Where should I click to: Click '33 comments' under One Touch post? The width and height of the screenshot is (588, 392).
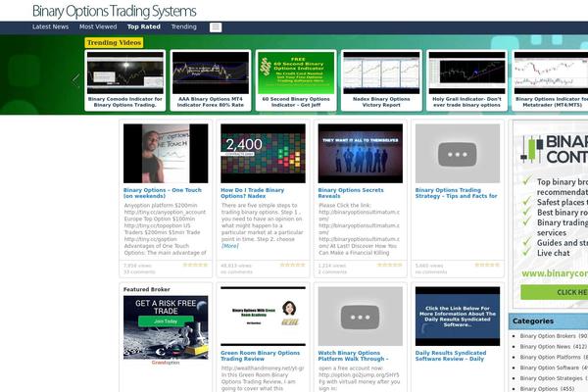139,272
